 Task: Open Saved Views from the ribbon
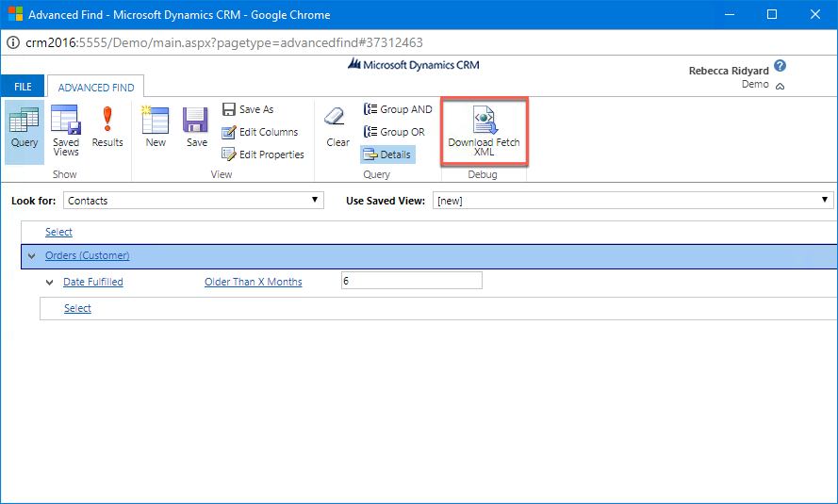[x=66, y=132]
